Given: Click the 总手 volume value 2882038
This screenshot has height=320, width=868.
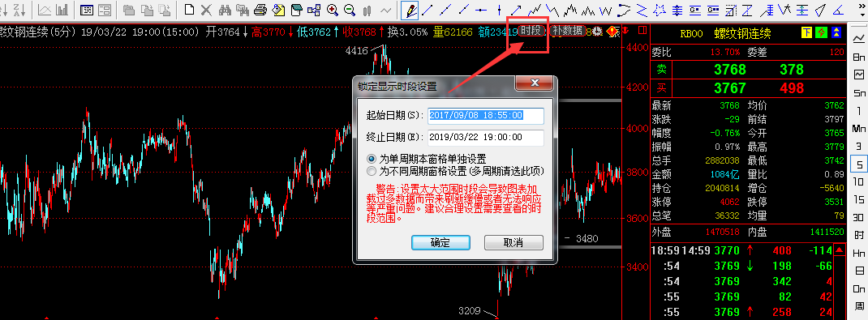Looking at the screenshot, I should point(723,160).
